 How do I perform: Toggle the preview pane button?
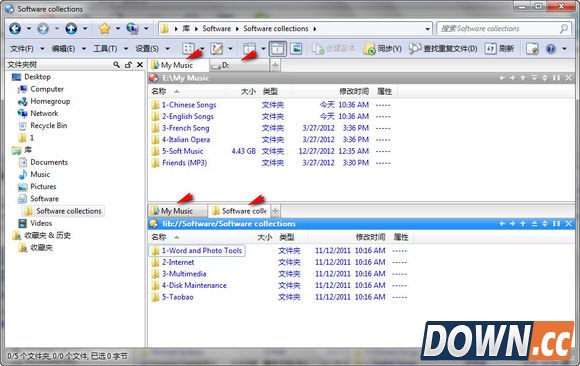pyautogui.click(x=296, y=48)
